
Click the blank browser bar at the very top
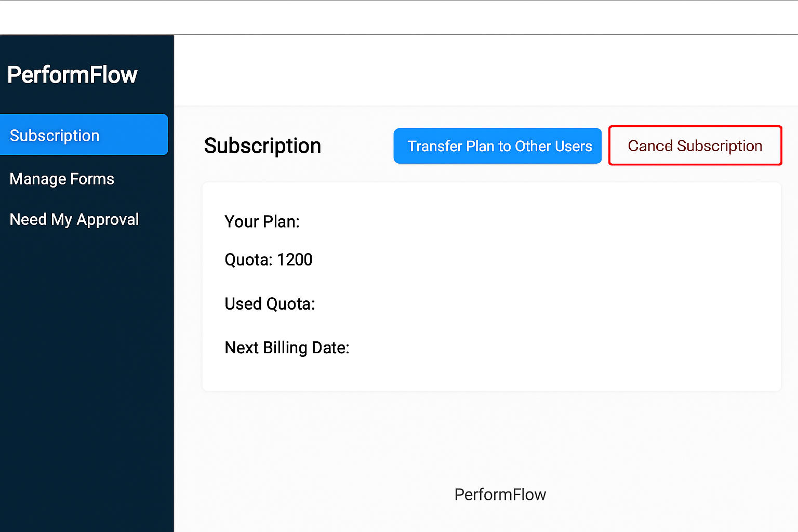[x=399, y=18]
